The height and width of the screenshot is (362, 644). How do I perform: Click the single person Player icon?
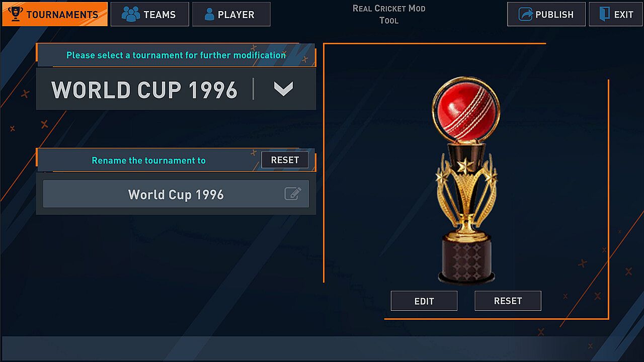pos(209,14)
